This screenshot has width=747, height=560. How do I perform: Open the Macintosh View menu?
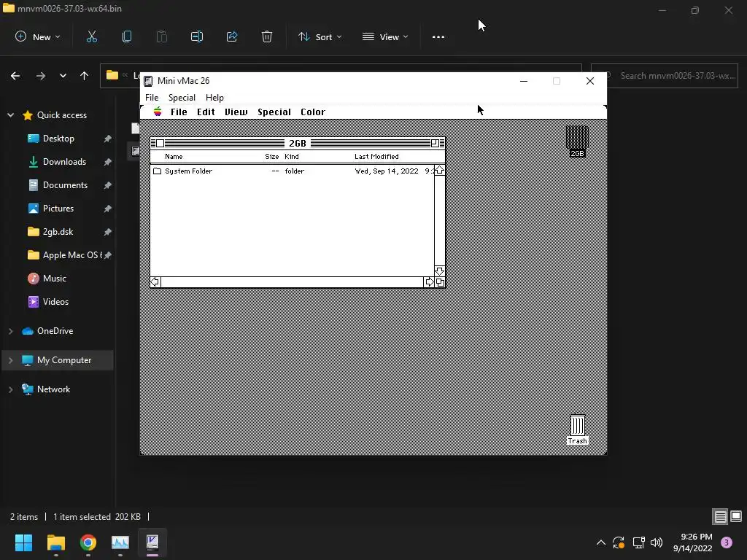coord(236,112)
